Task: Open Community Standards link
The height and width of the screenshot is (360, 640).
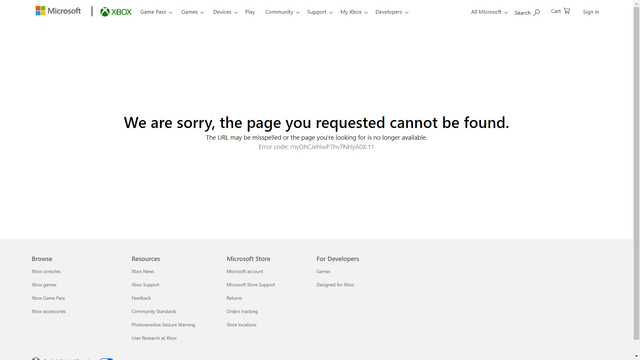Action: coord(154,311)
